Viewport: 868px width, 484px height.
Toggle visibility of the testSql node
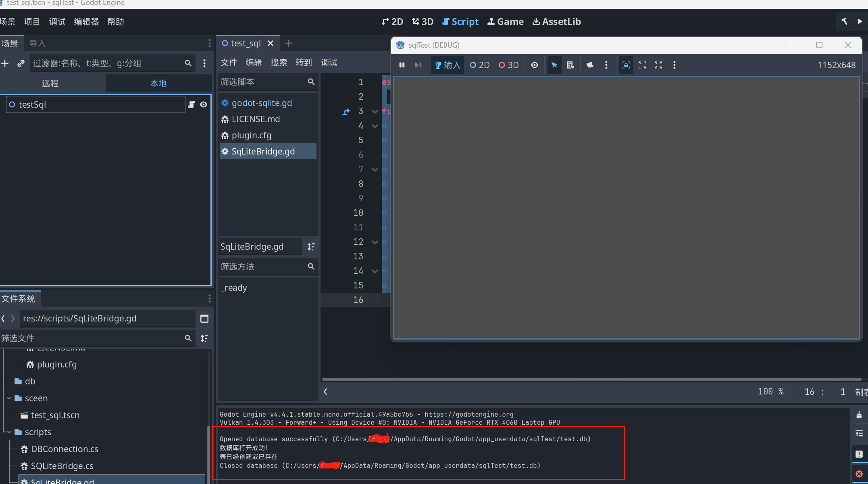(x=204, y=104)
